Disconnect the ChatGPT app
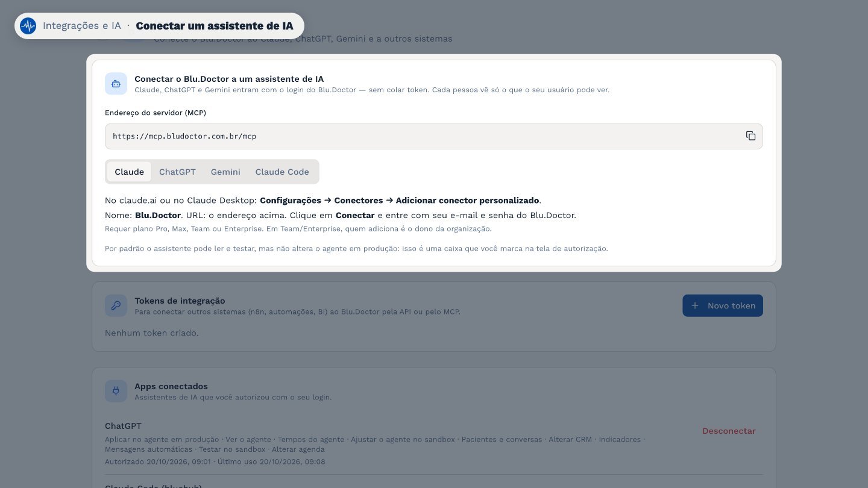The image size is (868, 488). click(x=729, y=431)
